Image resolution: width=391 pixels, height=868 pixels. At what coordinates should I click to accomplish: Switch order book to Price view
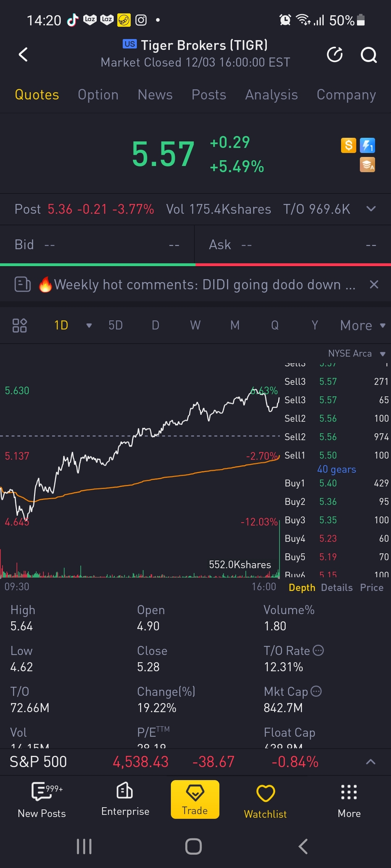tap(371, 588)
